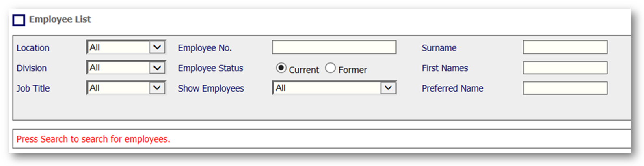Viewport: 644px width, 166px height.
Task: Click the Preferred Name label
Action: pyautogui.click(x=452, y=88)
